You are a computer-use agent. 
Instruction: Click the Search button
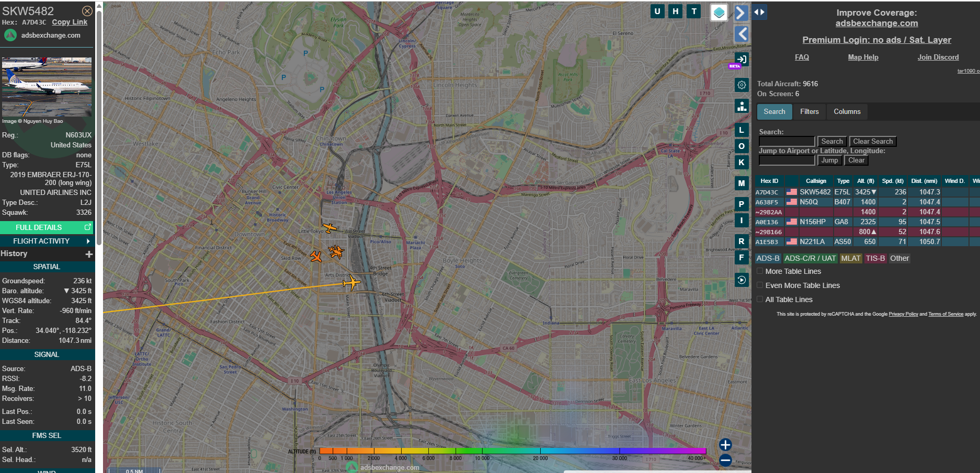831,141
